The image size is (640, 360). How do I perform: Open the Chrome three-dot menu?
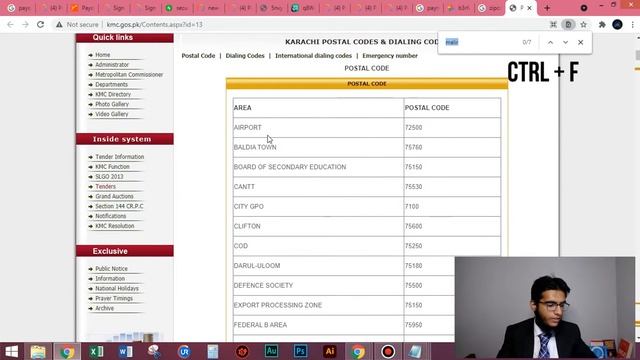coord(633,24)
